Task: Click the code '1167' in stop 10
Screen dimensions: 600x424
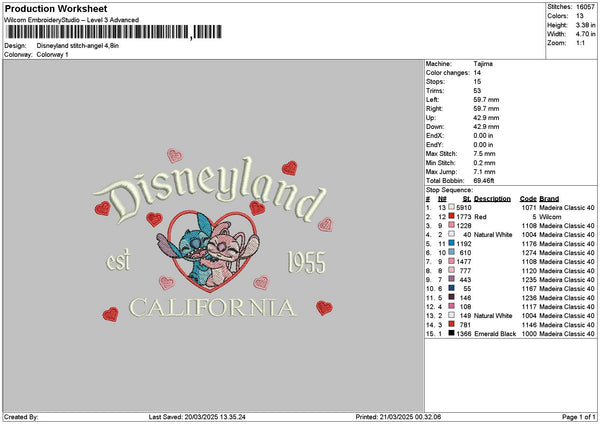Action: click(x=529, y=289)
